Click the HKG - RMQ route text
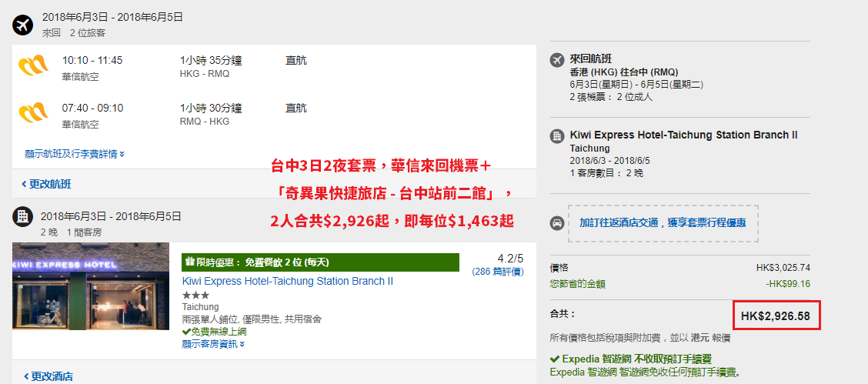 click(x=204, y=74)
